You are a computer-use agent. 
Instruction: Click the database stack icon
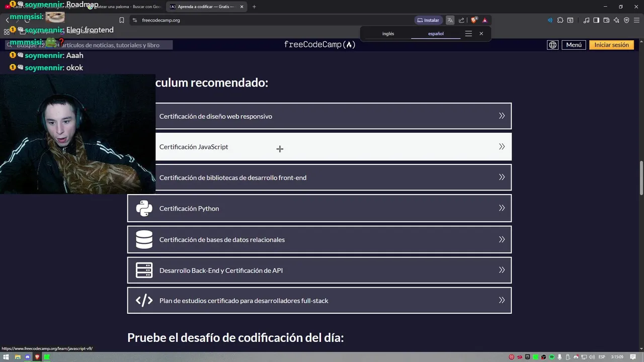144,239
